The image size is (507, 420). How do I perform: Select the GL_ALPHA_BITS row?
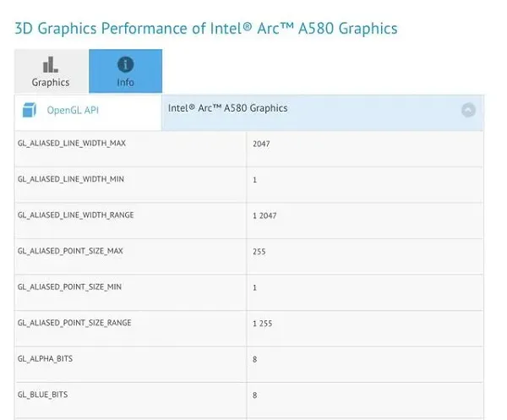(x=248, y=364)
